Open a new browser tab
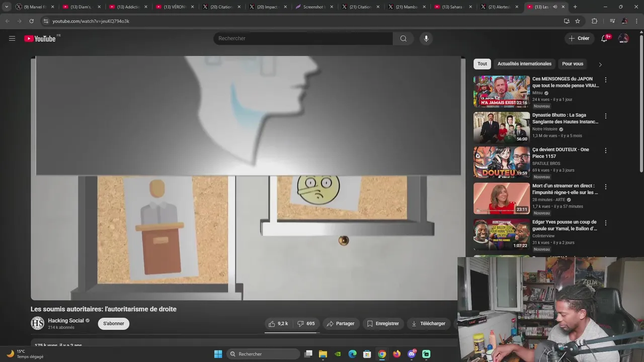Screen dimensions: 644x362 coord(575,7)
